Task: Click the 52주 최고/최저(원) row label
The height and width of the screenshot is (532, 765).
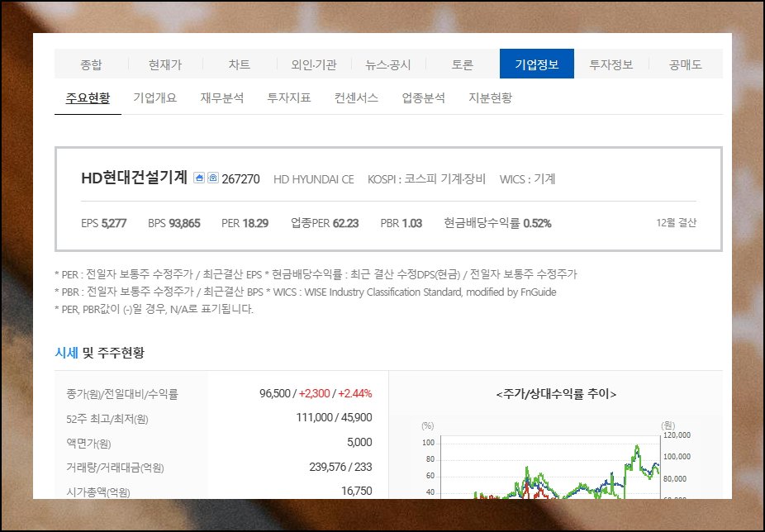Action: click(x=107, y=419)
